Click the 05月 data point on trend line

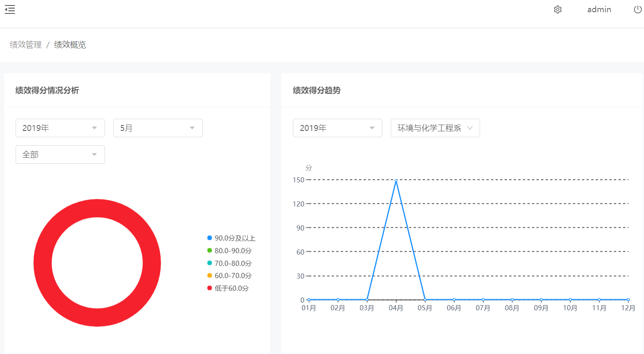click(x=425, y=300)
